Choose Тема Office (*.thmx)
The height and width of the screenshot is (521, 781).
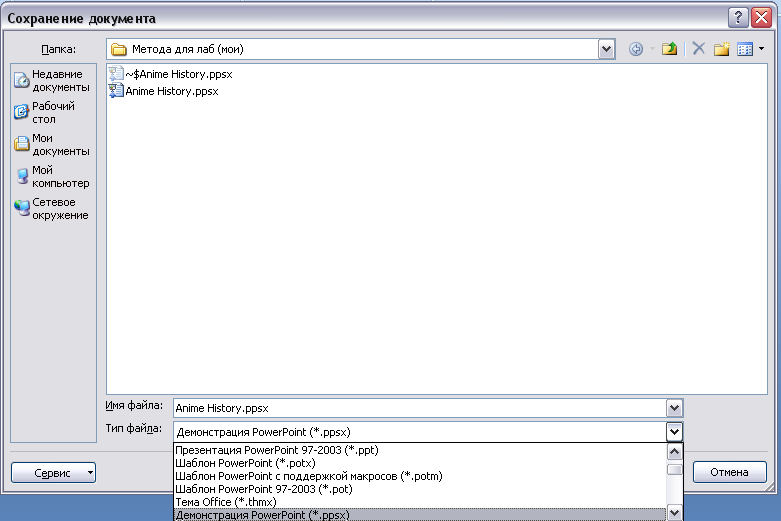(420, 502)
